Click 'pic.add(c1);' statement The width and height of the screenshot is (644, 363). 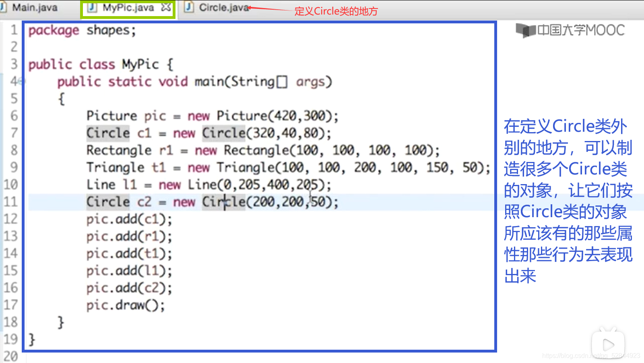pyautogui.click(x=129, y=220)
